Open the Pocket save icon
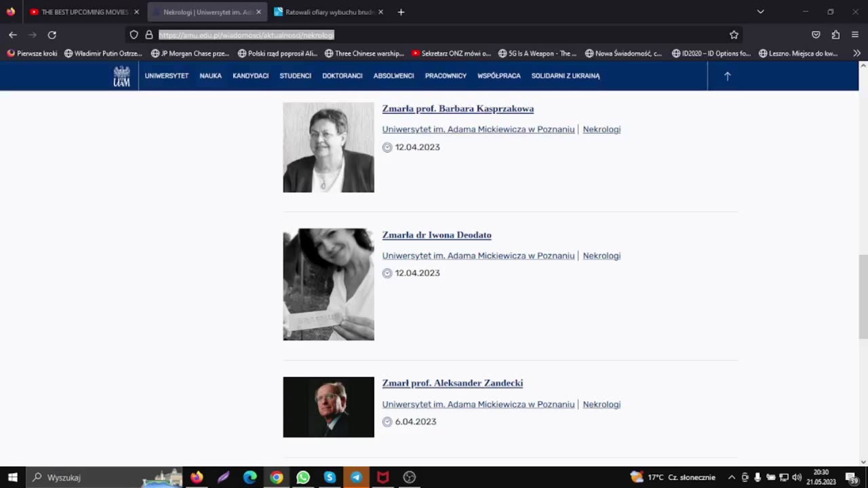This screenshot has width=868, height=488. point(816,35)
